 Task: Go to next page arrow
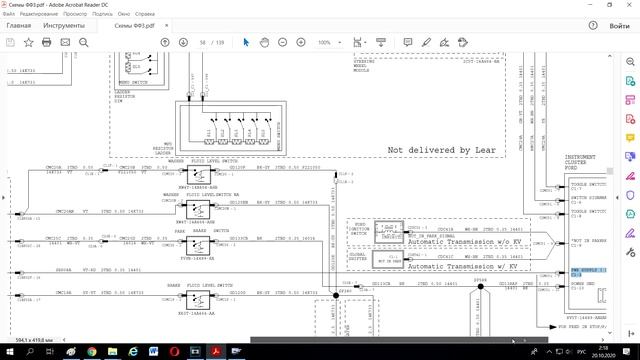point(183,42)
